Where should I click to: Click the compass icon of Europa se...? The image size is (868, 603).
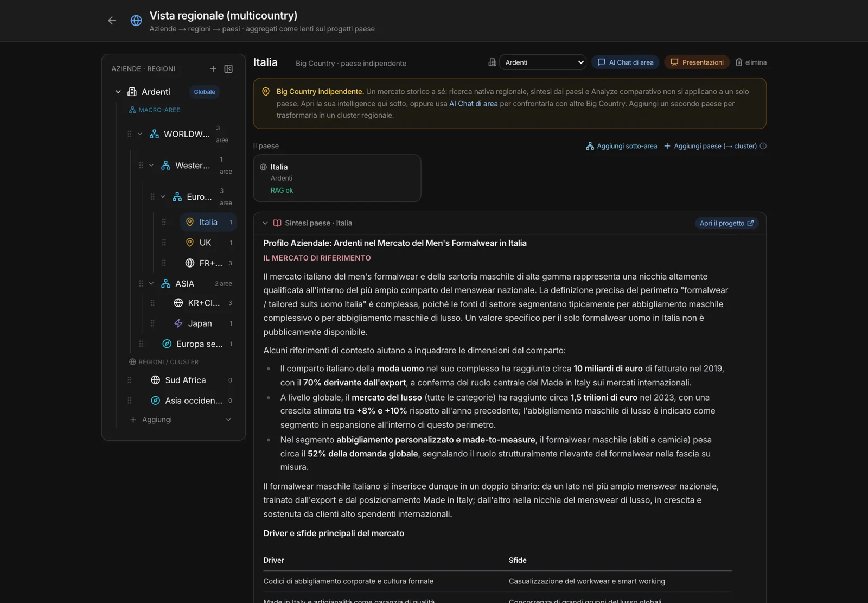(167, 344)
